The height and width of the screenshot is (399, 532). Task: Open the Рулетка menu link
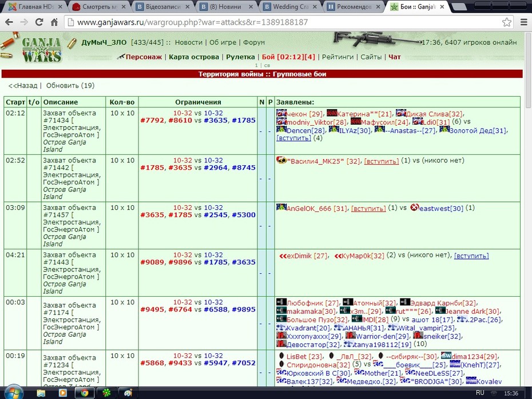click(x=240, y=57)
